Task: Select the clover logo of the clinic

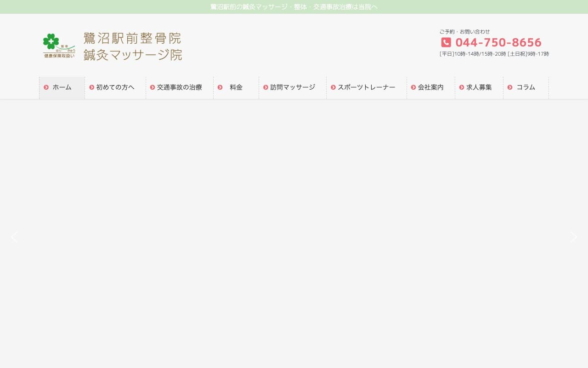Action: pyautogui.click(x=52, y=40)
